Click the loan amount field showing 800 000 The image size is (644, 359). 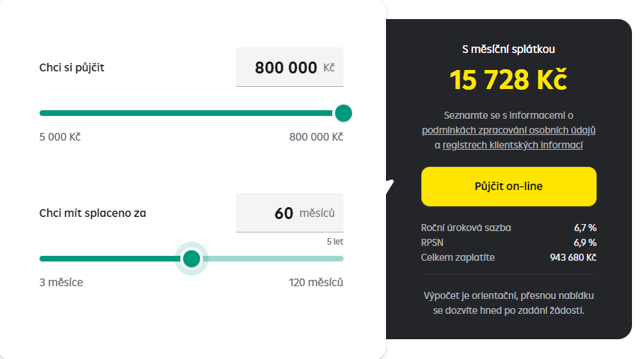[x=290, y=67]
